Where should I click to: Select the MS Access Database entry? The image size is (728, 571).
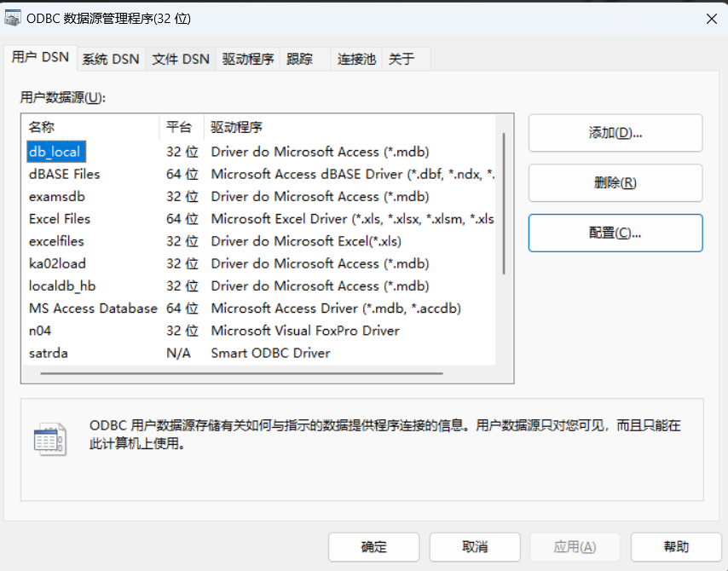(x=93, y=309)
